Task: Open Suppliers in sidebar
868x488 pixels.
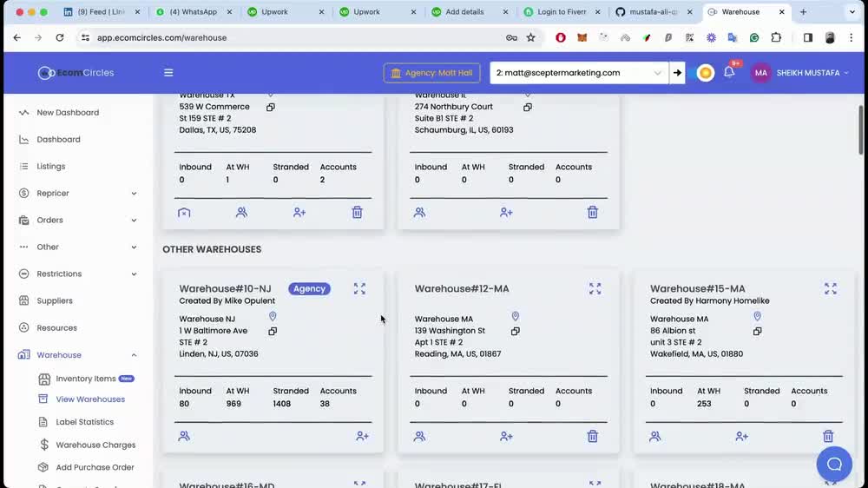Action: (x=54, y=300)
